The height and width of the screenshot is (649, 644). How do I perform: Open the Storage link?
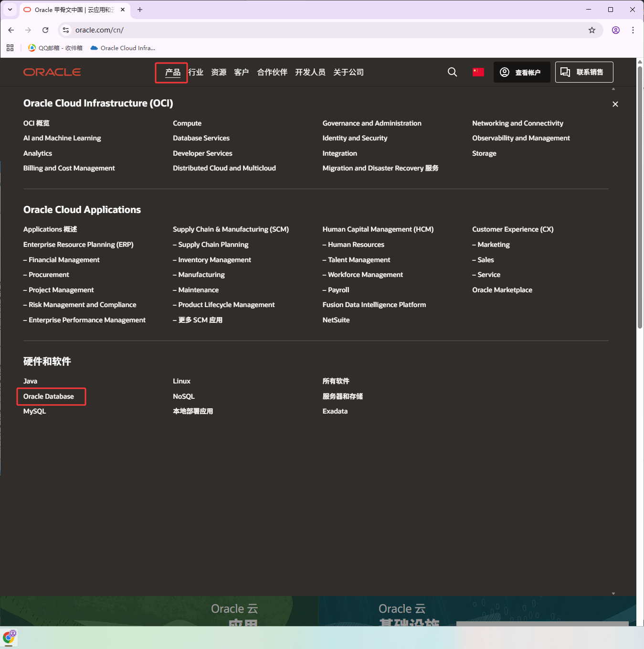[484, 153]
